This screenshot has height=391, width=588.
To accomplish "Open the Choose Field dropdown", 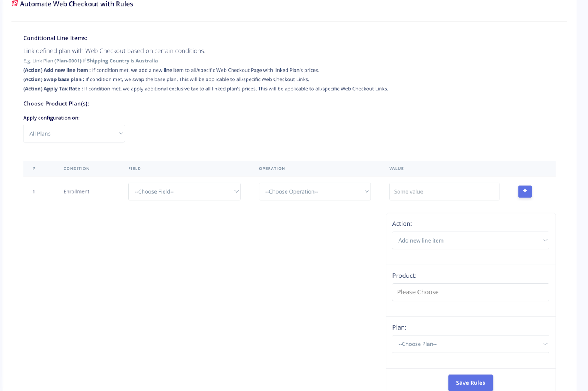I will (x=184, y=191).
